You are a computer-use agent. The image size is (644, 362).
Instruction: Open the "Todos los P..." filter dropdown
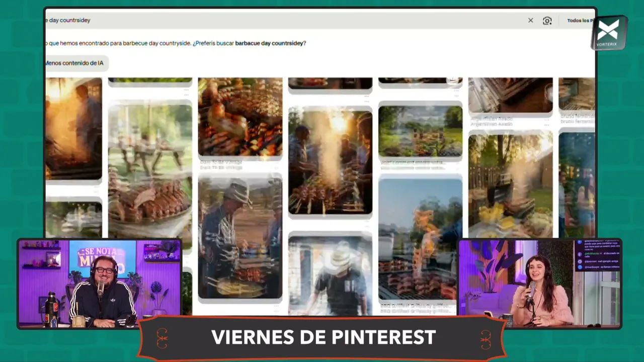580,21
